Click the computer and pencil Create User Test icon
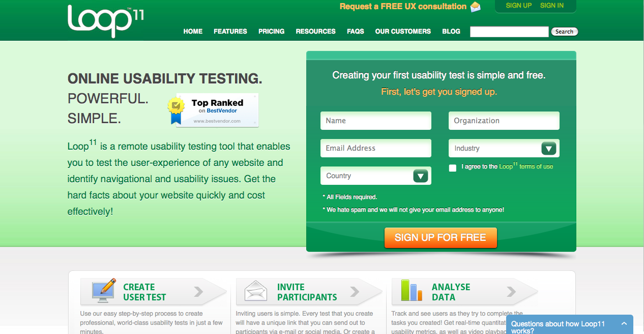The height and width of the screenshot is (334, 644). [x=104, y=291]
